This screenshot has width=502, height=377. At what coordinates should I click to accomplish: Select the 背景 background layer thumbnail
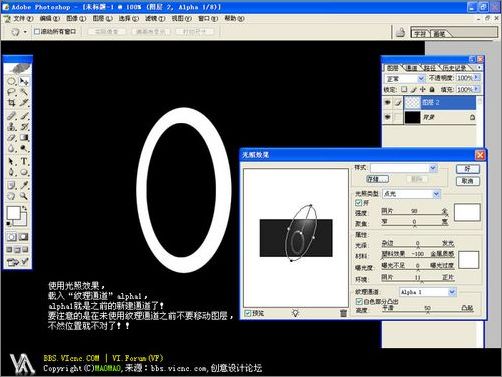click(x=412, y=117)
